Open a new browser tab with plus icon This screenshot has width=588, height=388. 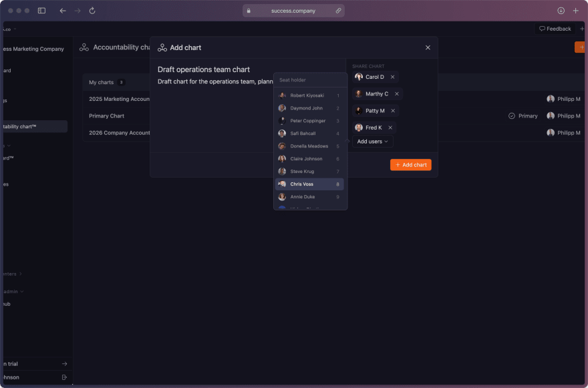tap(575, 11)
